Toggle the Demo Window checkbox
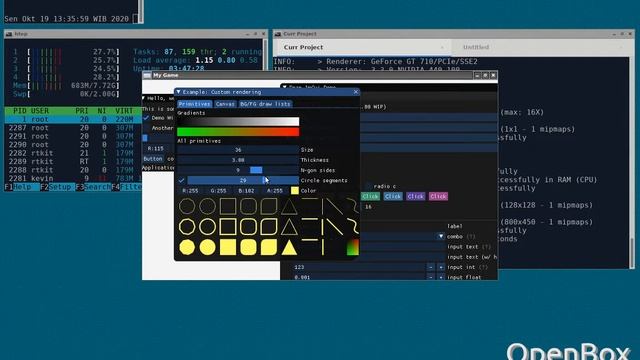 tap(146, 118)
